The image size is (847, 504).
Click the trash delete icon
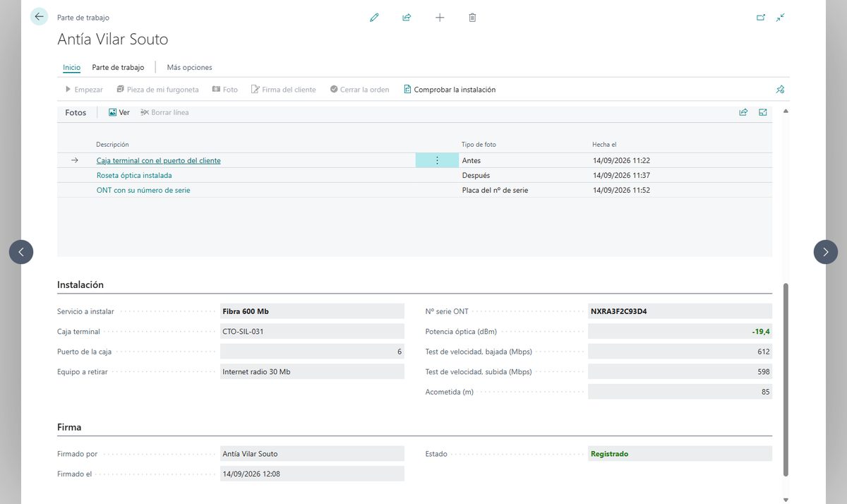coord(472,17)
